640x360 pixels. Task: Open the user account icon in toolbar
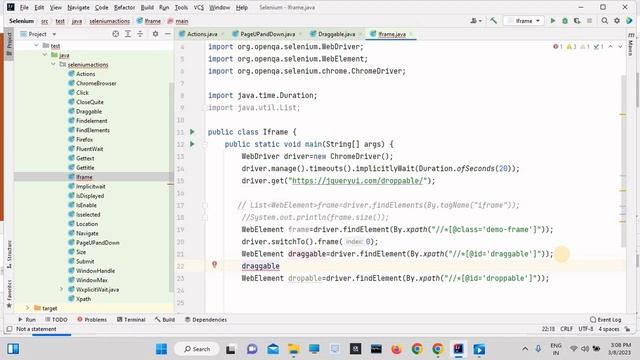click(x=476, y=20)
